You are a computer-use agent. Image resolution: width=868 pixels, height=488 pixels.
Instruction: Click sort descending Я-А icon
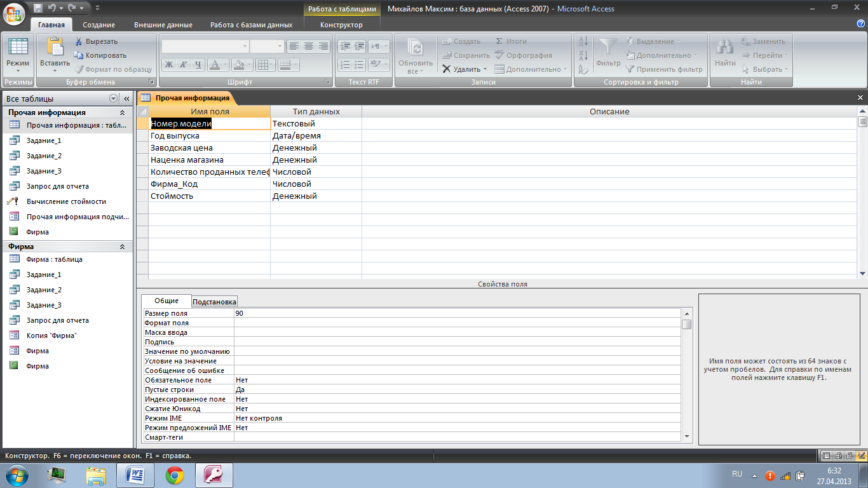[583, 56]
